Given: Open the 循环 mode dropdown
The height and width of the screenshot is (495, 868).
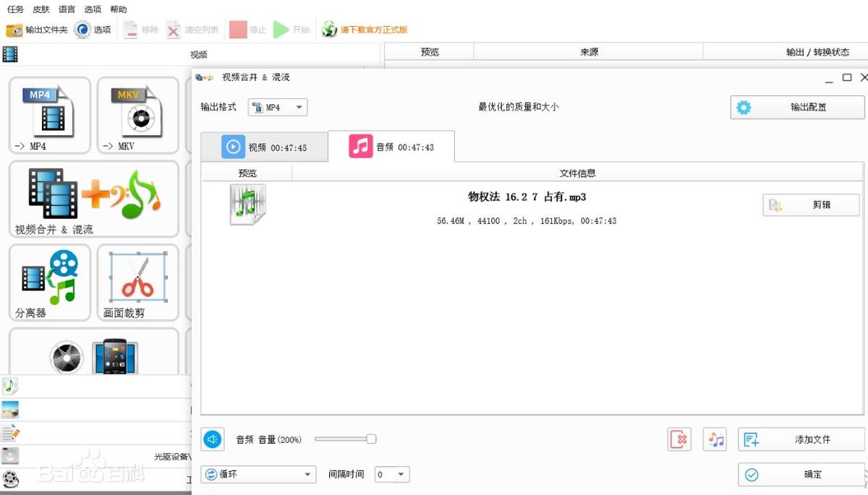Looking at the screenshot, I should click(x=258, y=475).
